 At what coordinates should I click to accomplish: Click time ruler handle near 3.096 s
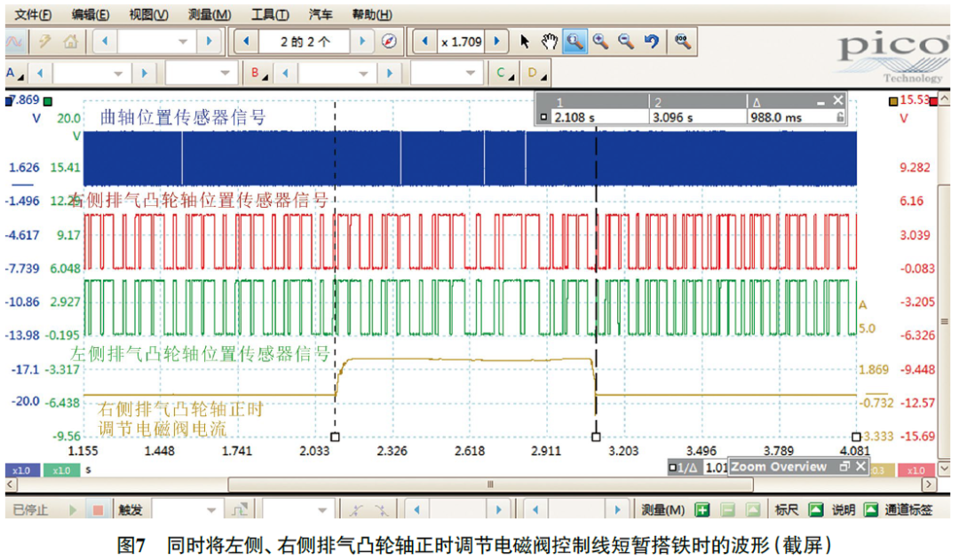pos(596,437)
